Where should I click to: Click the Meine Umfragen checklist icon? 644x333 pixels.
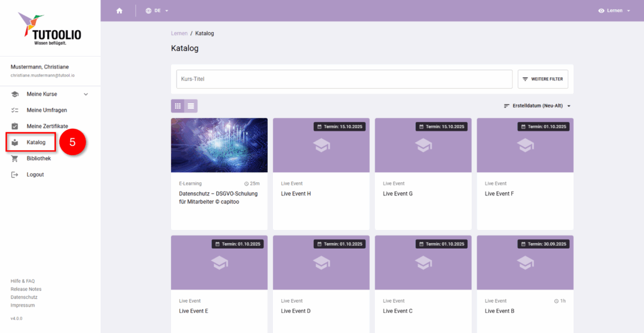pos(15,110)
